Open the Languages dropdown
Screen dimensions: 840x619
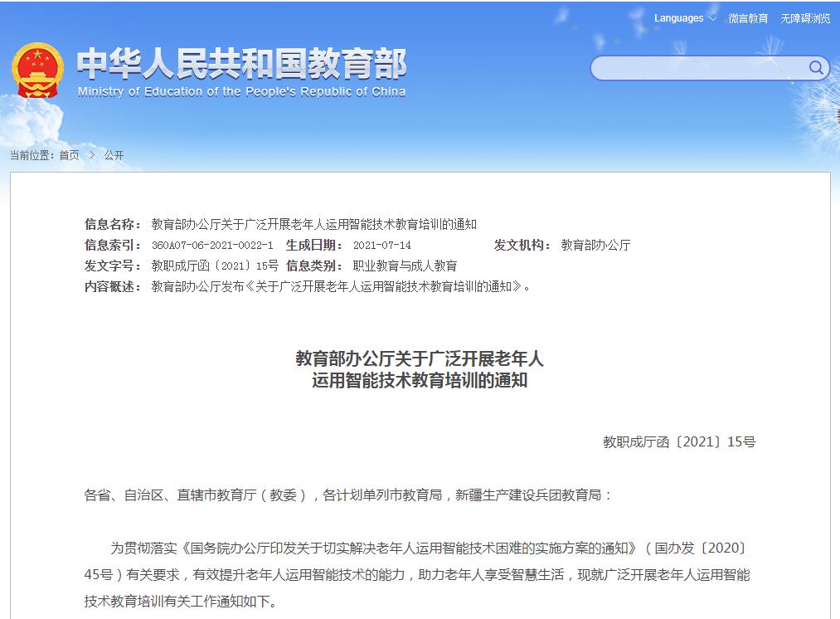pos(685,18)
